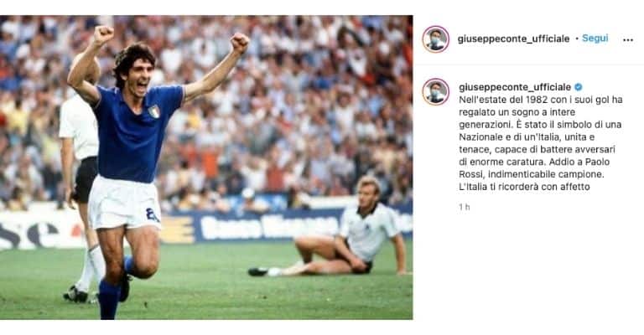Open giuseppeconte_ufficiale username in post header

click(513, 39)
